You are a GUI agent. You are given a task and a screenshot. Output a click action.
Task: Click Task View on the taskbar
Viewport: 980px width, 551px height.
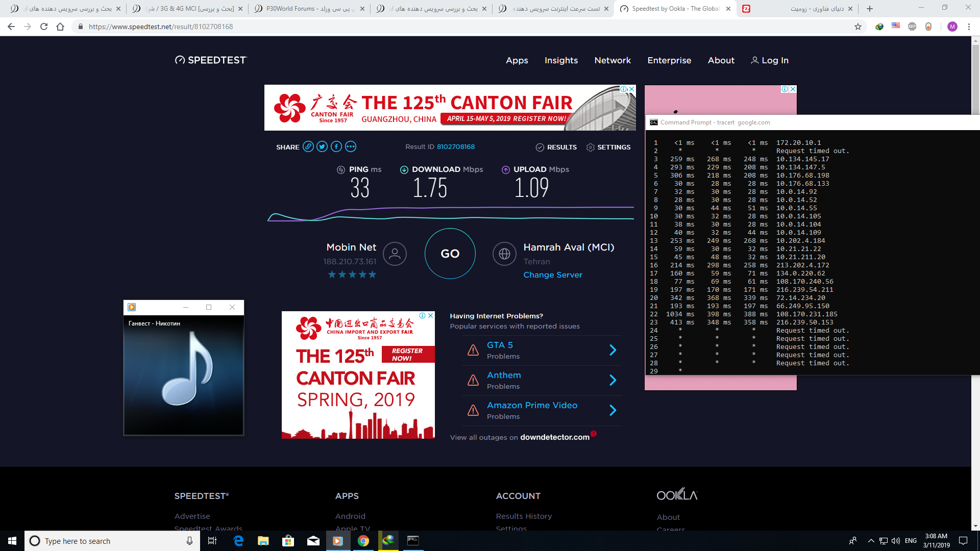tap(212, 541)
